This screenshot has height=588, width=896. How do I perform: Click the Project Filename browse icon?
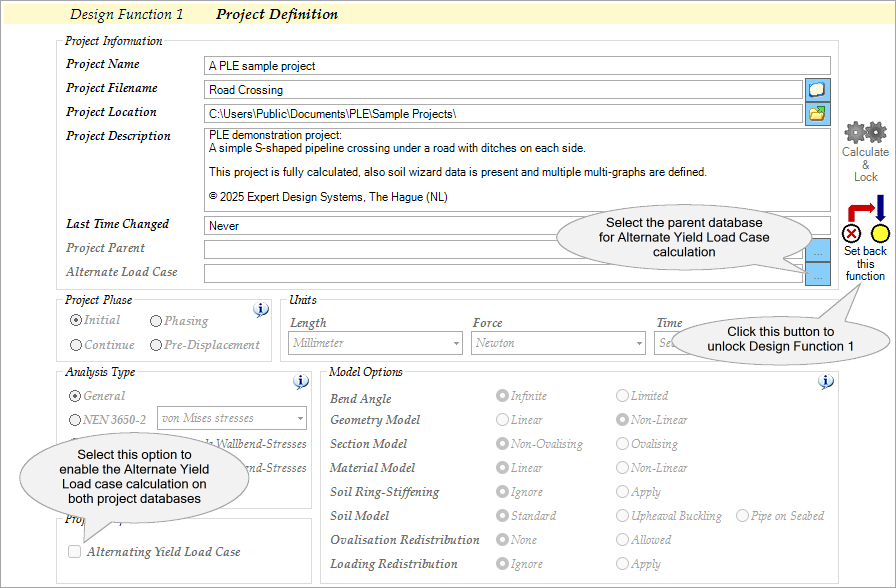(x=817, y=90)
